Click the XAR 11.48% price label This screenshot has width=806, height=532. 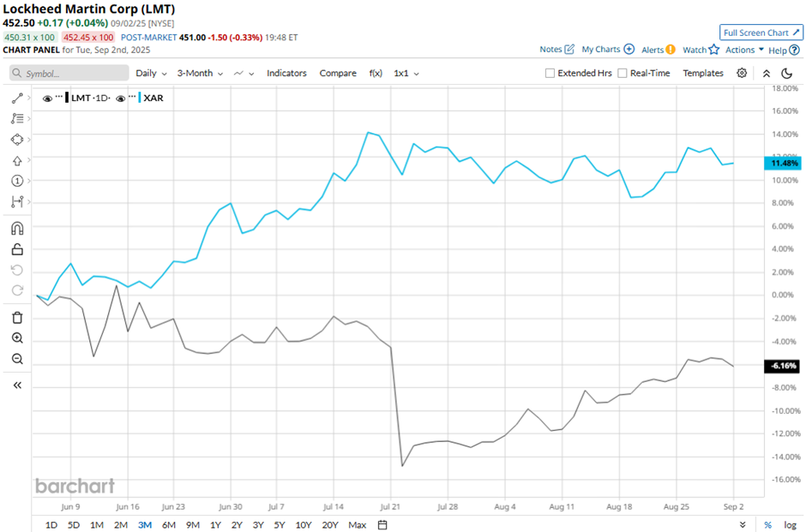tap(782, 164)
